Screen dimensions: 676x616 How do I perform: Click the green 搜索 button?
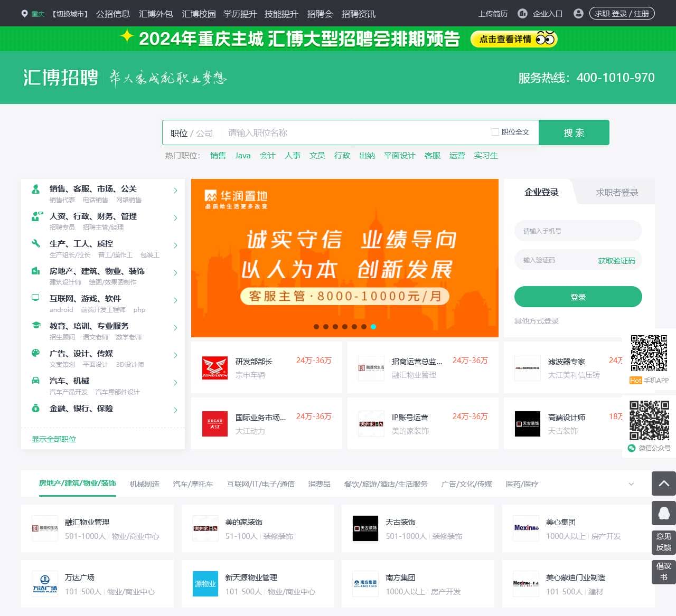click(574, 132)
